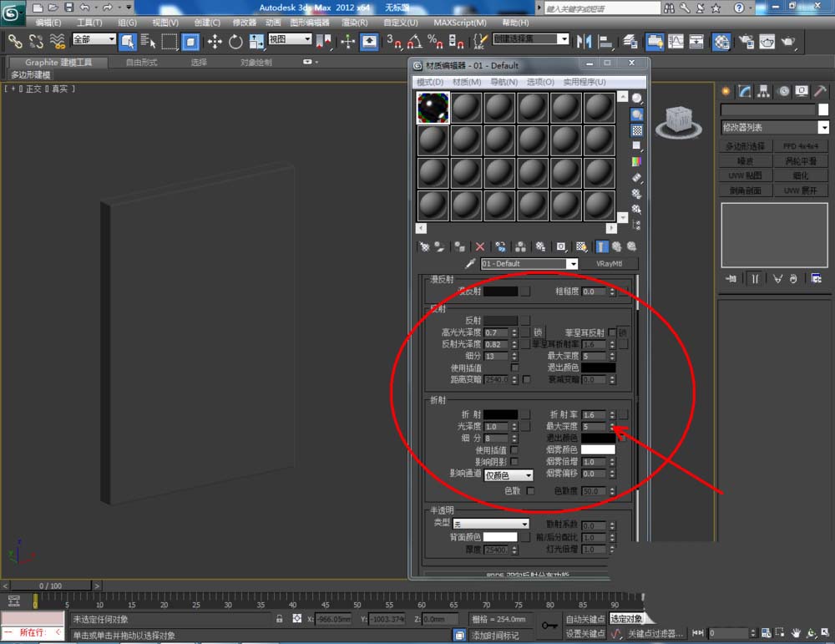Open the Modify panel arc icon

click(x=745, y=91)
